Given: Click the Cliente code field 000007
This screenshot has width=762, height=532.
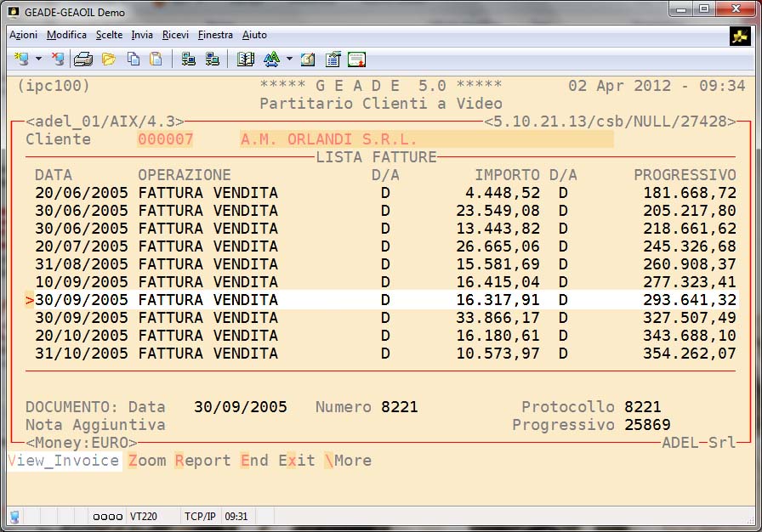Looking at the screenshot, I should tap(165, 139).
